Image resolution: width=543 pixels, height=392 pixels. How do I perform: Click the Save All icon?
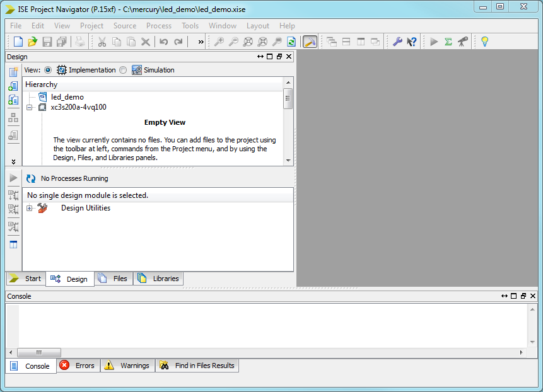coord(62,42)
